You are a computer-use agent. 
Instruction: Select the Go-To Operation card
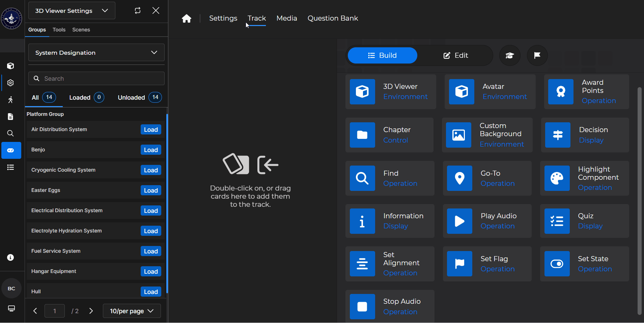coord(487,178)
